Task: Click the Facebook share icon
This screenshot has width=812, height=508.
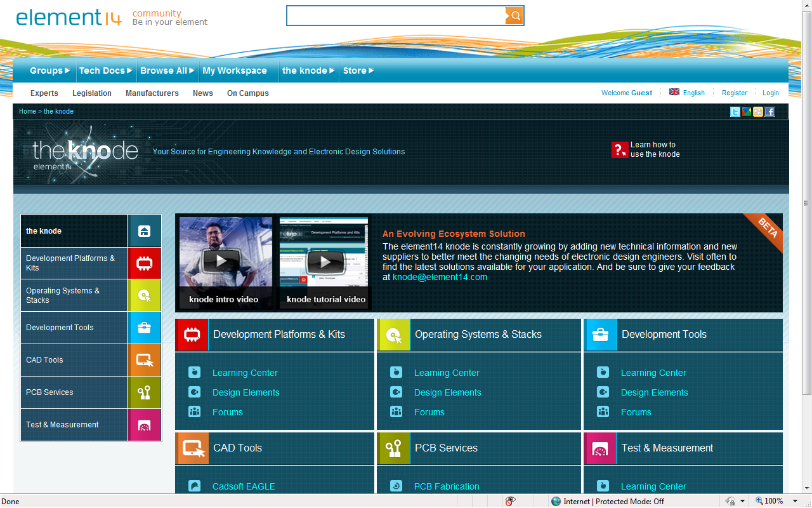Action: [x=769, y=112]
